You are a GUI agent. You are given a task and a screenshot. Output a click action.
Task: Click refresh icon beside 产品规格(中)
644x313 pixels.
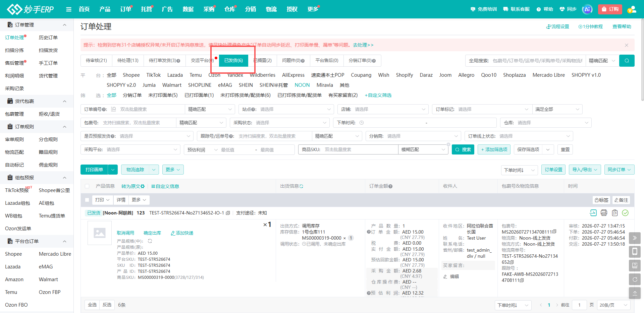coord(150,241)
